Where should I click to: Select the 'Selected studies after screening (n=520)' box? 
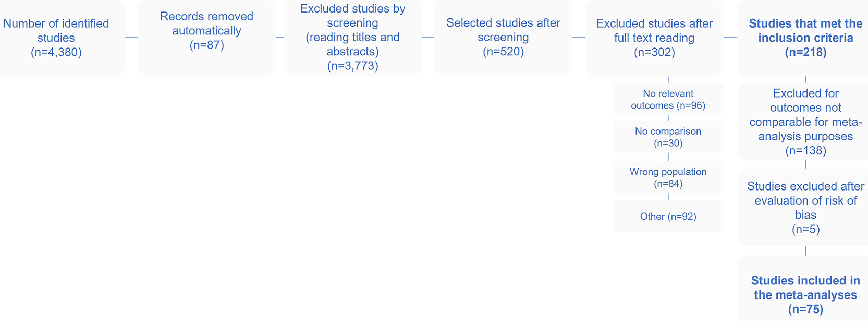503,38
